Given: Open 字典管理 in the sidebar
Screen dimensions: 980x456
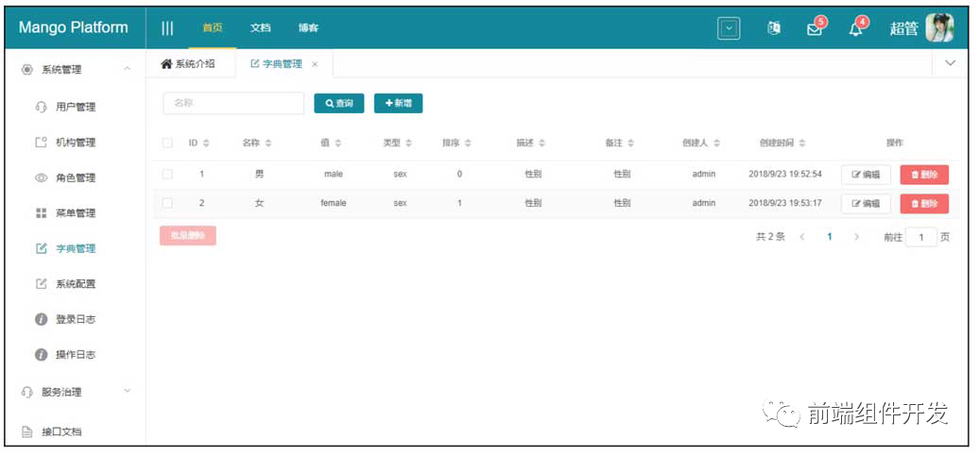Looking at the screenshot, I should [x=76, y=248].
